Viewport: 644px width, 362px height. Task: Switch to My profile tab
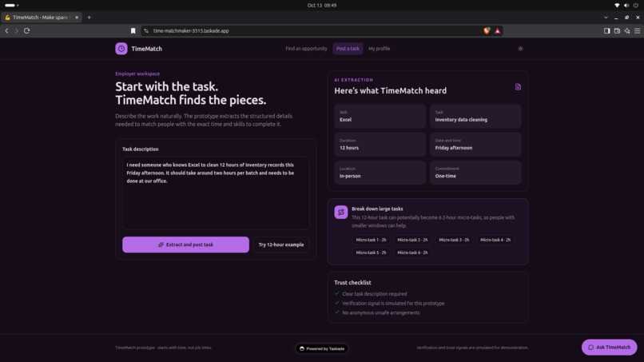point(379,49)
